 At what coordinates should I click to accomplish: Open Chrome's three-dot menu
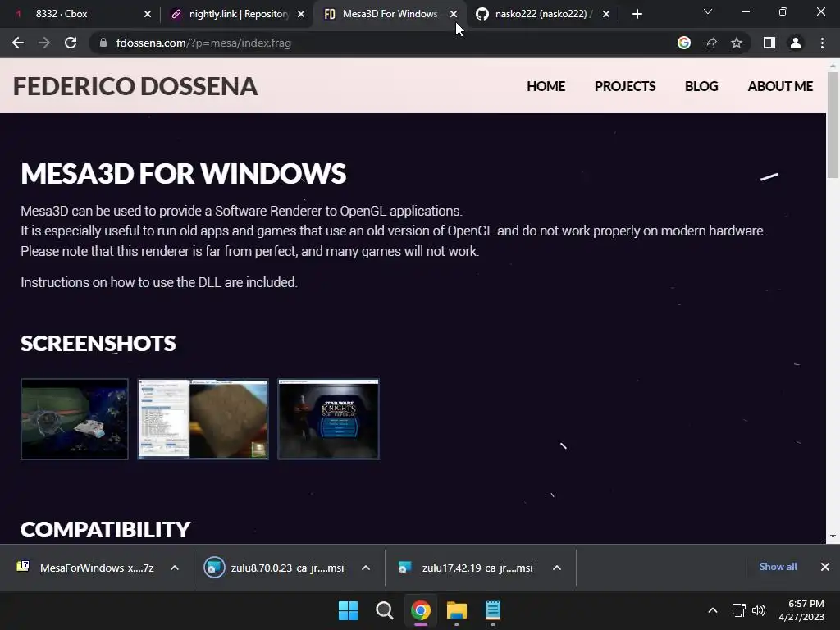822,43
